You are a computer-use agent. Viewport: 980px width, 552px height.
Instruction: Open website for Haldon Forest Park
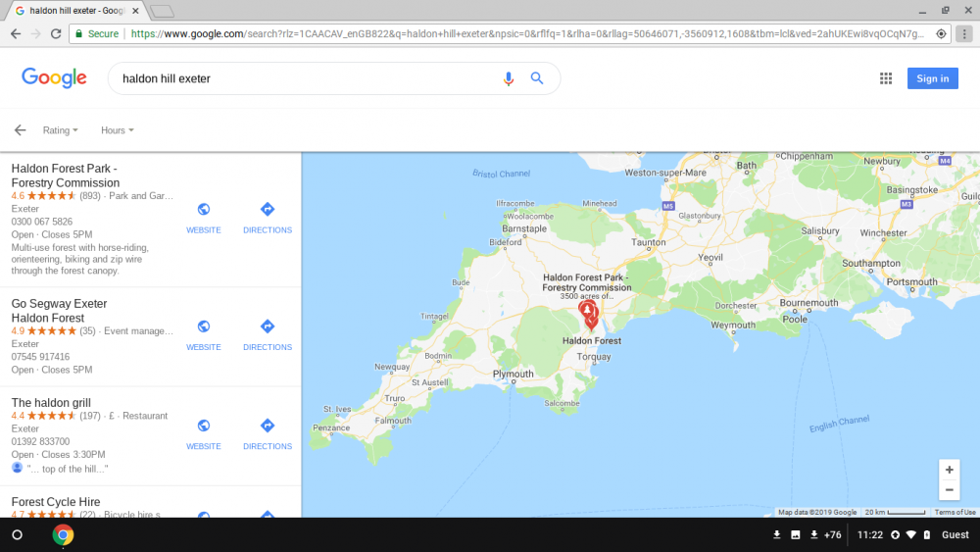point(204,219)
